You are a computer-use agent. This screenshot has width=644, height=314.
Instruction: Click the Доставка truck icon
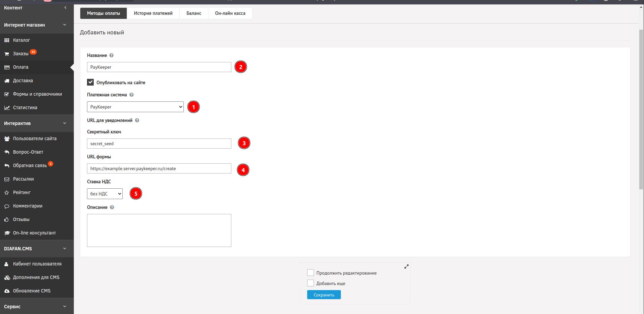[7, 81]
